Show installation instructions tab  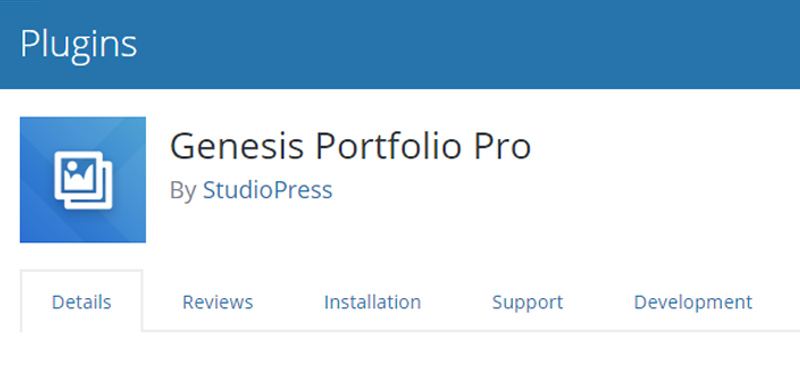click(x=372, y=302)
